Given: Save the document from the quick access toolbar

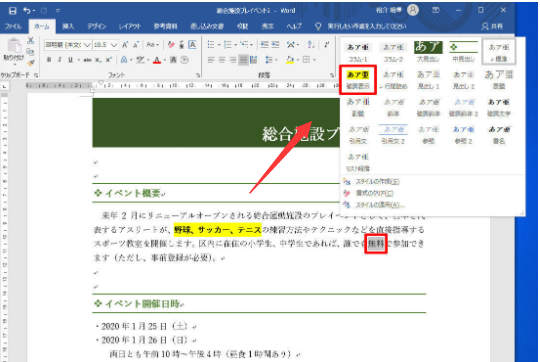Looking at the screenshot, I should 12,11.
